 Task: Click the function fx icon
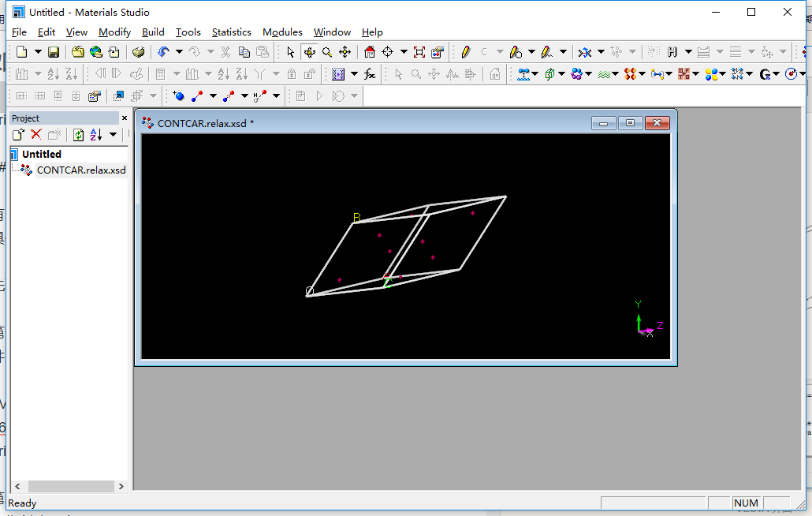[370, 74]
